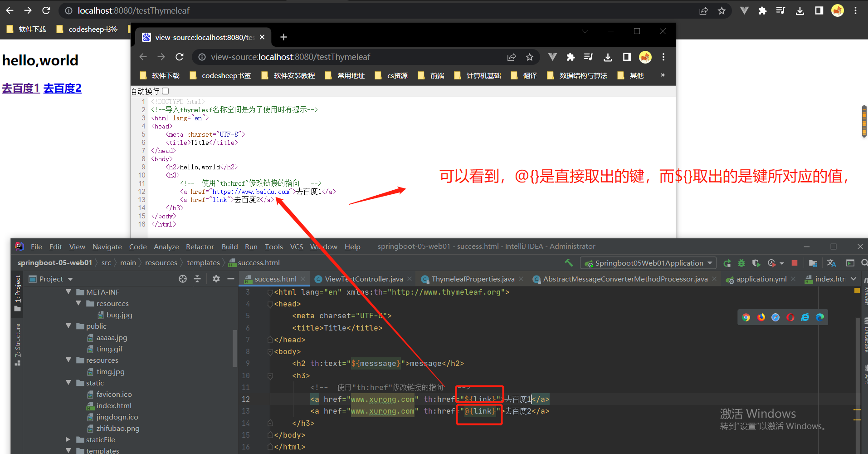Image resolution: width=868 pixels, height=454 pixels.
Task: Open preview in Edge browser icon
Action: pos(820,317)
